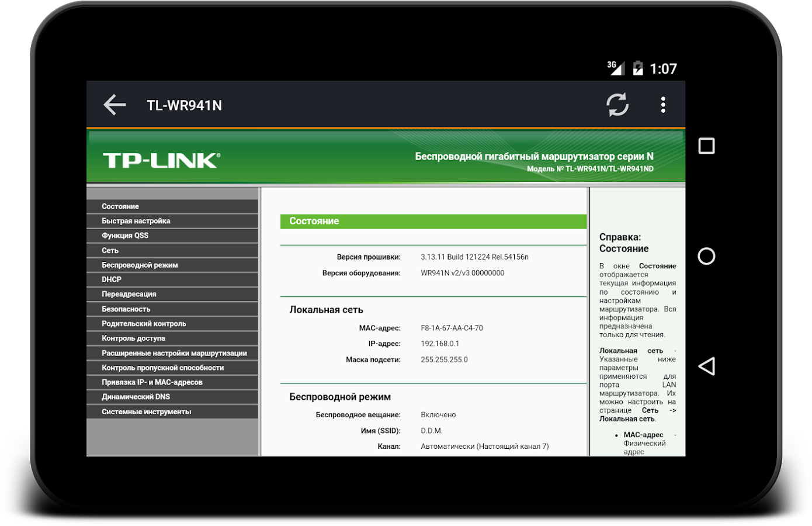Click the Версия прошивки label
The image size is (812, 526).
pyautogui.click(x=369, y=257)
